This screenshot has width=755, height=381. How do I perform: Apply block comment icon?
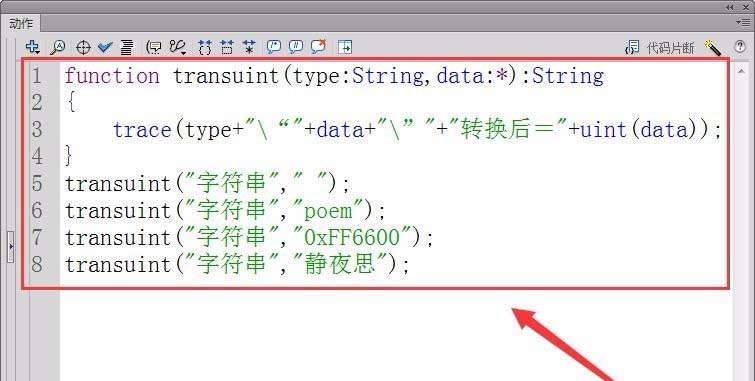click(x=273, y=47)
